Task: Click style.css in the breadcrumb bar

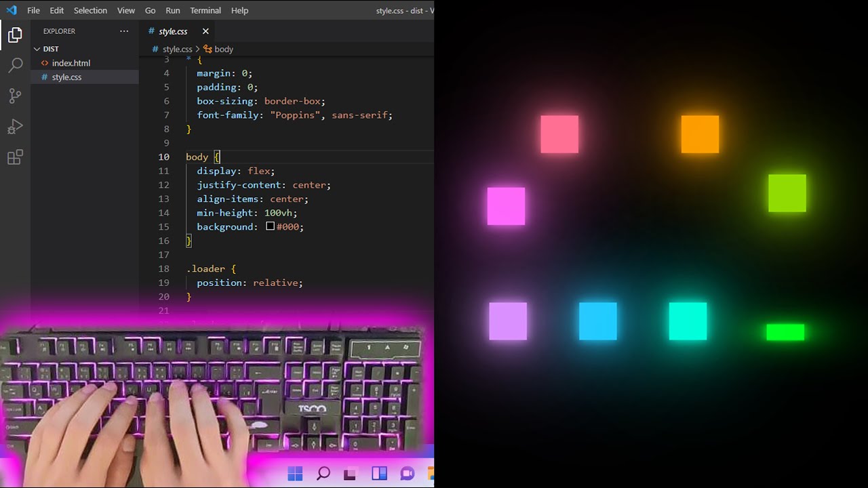Action: pos(177,49)
